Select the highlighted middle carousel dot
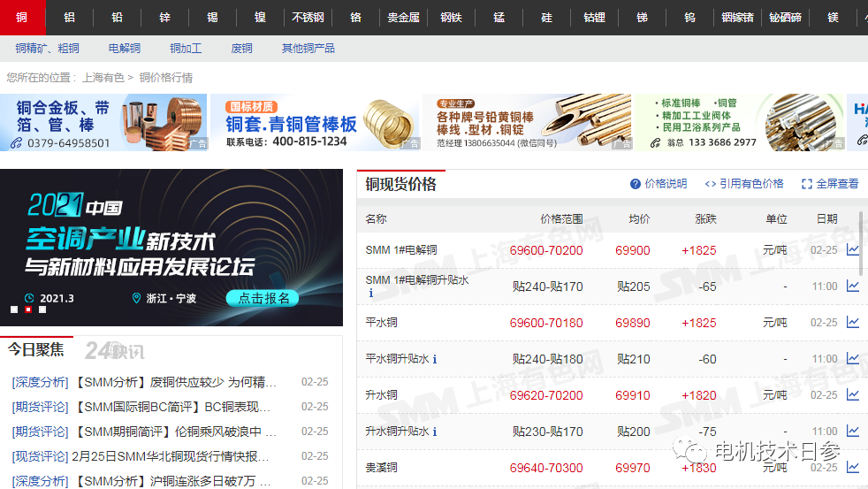Viewport: 868px width, 489px height. pyautogui.click(x=28, y=309)
